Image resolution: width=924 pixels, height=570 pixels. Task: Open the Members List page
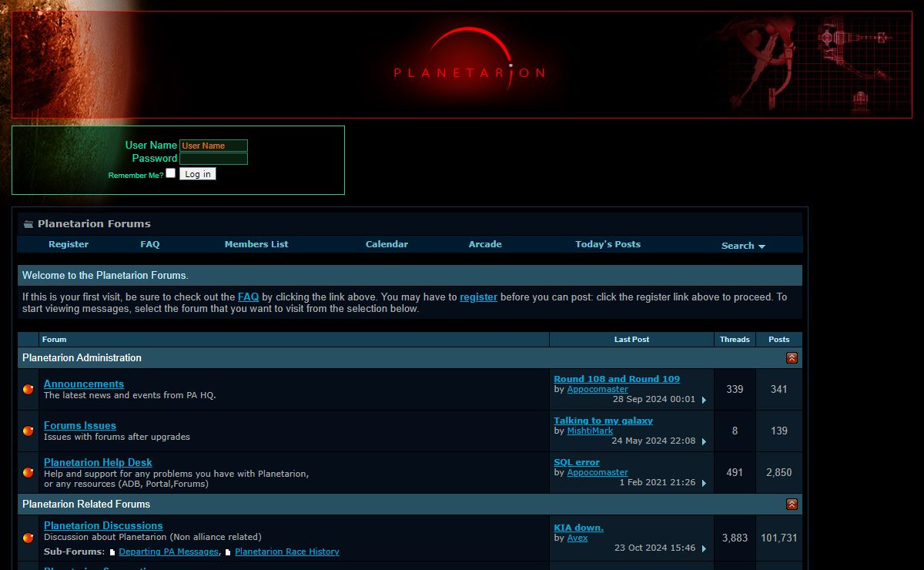pyautogui.click(x=256, y=244)
